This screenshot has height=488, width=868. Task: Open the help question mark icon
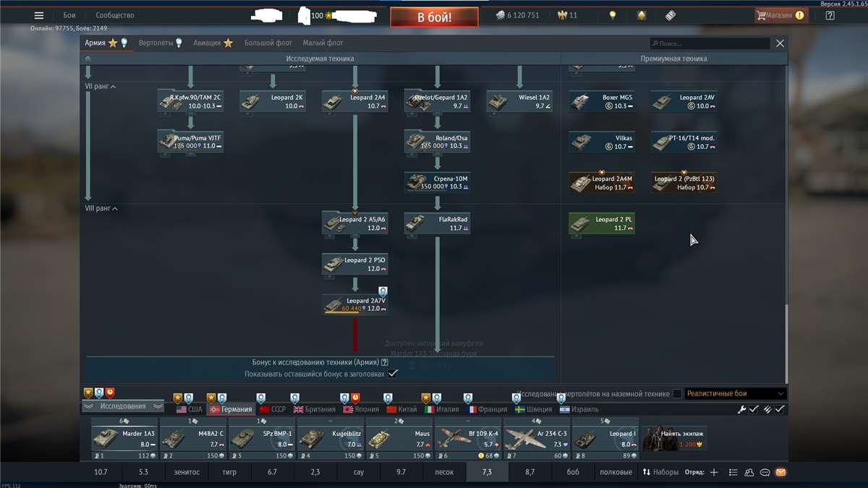(830, 15)
